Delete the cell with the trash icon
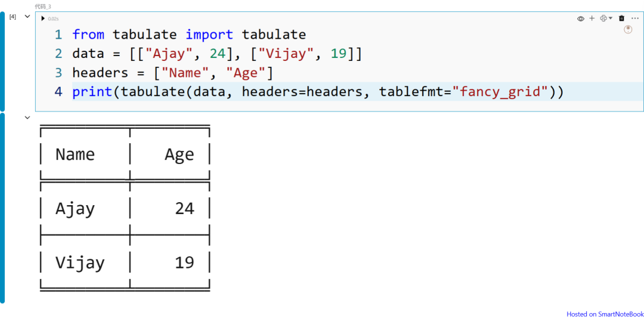Screen dimensions: 644x319 [x=622, y=18]
